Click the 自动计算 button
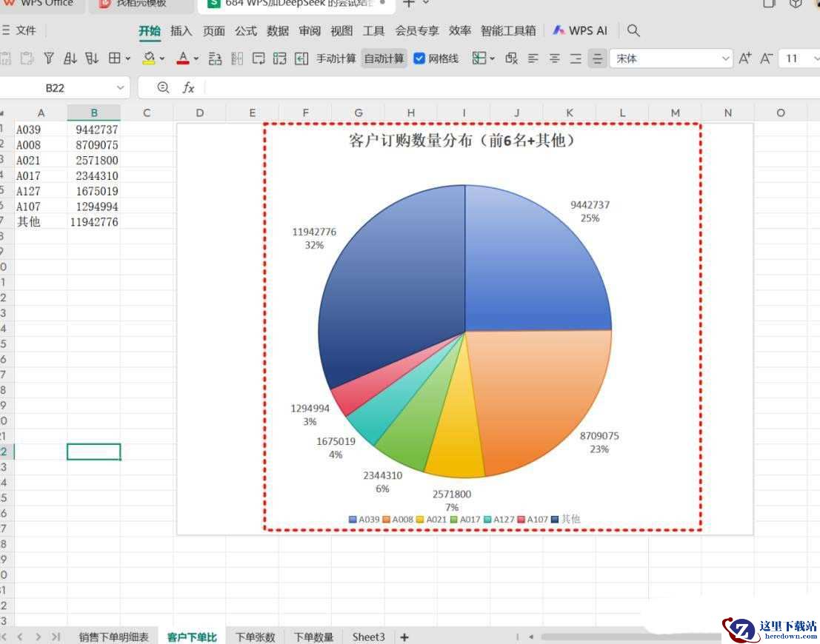The height and width of the screenshot is (644, 820). (384, 58)
